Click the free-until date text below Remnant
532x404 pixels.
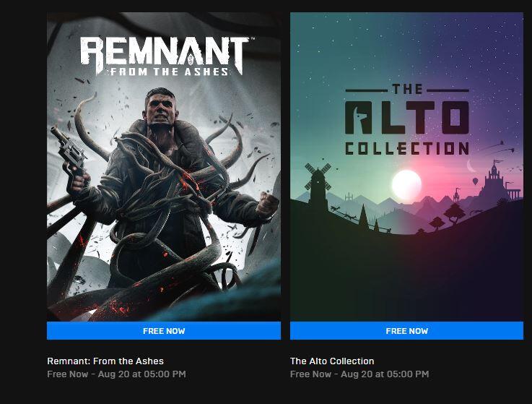116,374
